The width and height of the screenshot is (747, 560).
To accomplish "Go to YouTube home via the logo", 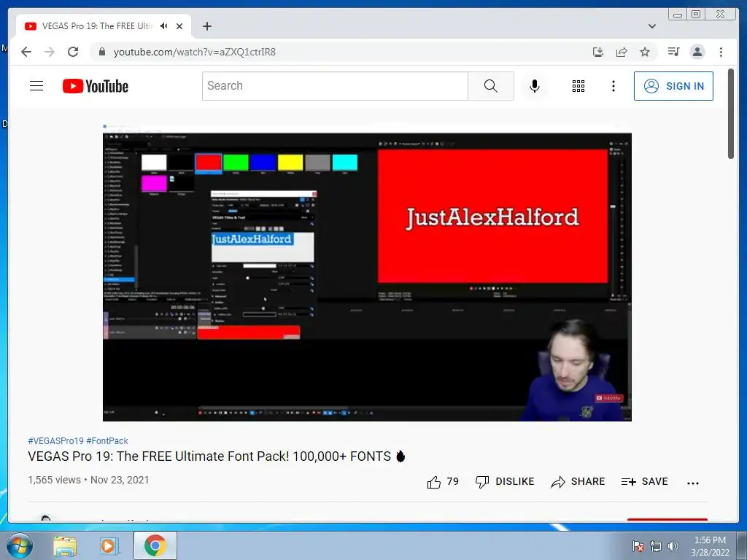I will tap(96, 86).
